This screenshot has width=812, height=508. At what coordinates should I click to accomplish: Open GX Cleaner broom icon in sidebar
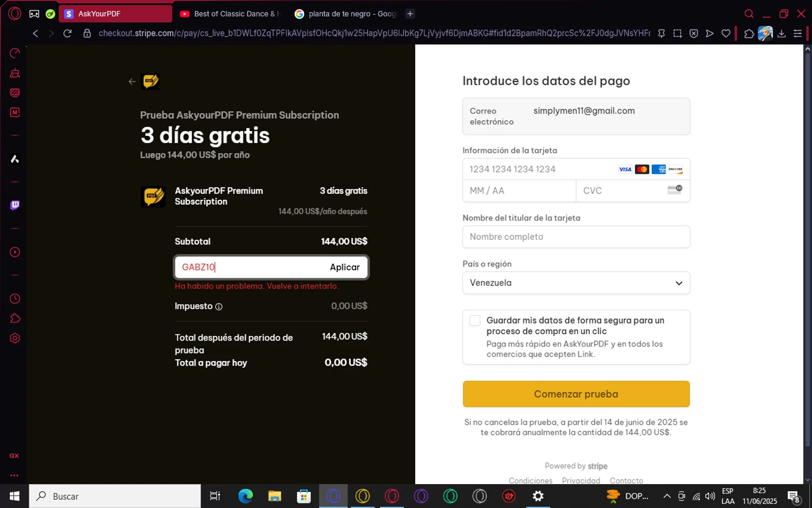[15, 73]
